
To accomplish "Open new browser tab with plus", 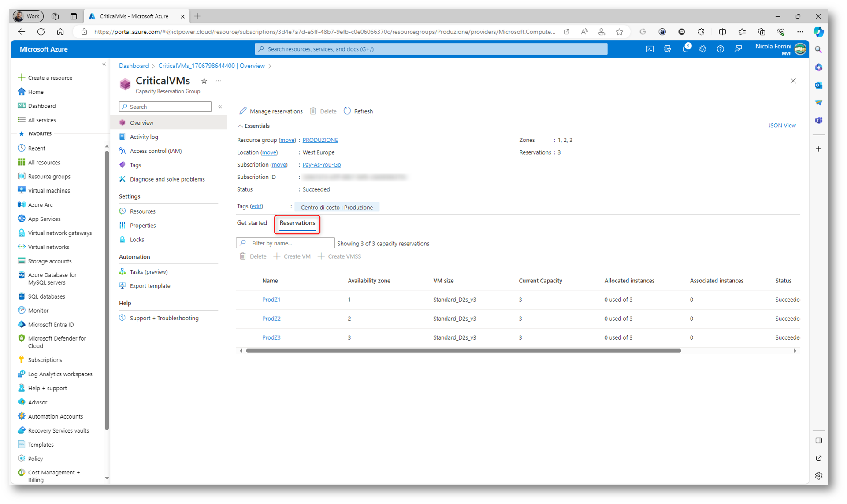I will [x=197, y=16].
